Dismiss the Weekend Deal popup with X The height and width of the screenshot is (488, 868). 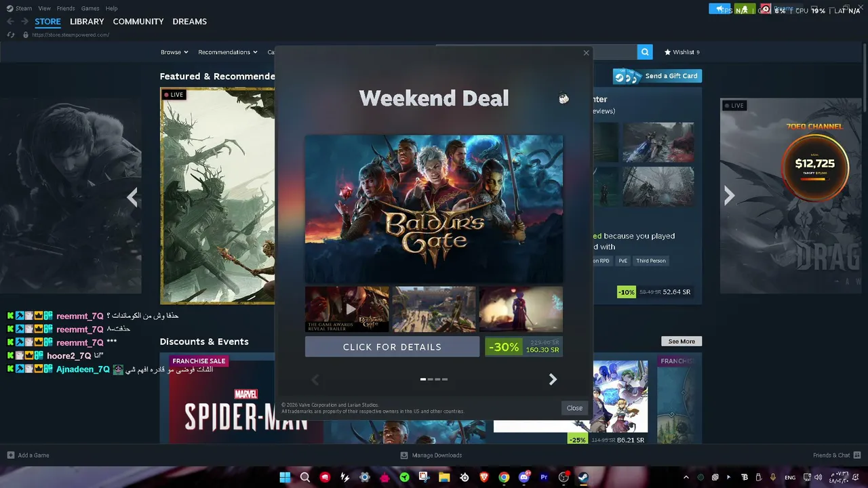587,53
